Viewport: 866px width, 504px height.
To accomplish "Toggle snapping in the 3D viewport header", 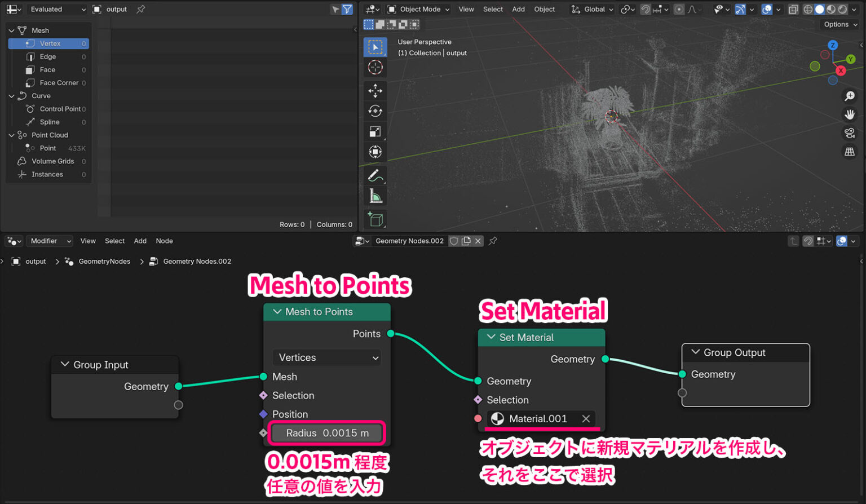I will pyautogui.click(x=646, y=9).
